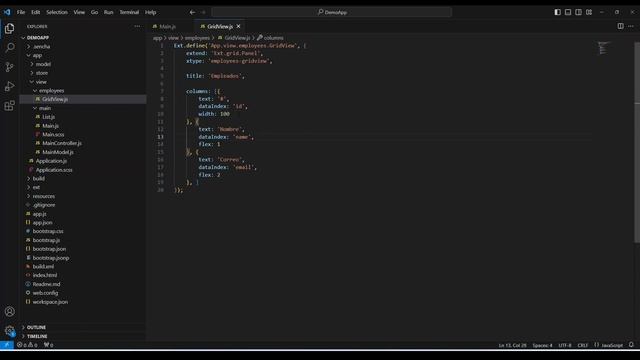The height and width of the screenshot is (360, 640).
Task: Go forward with the navigation arrow
Action: (203, 12)
